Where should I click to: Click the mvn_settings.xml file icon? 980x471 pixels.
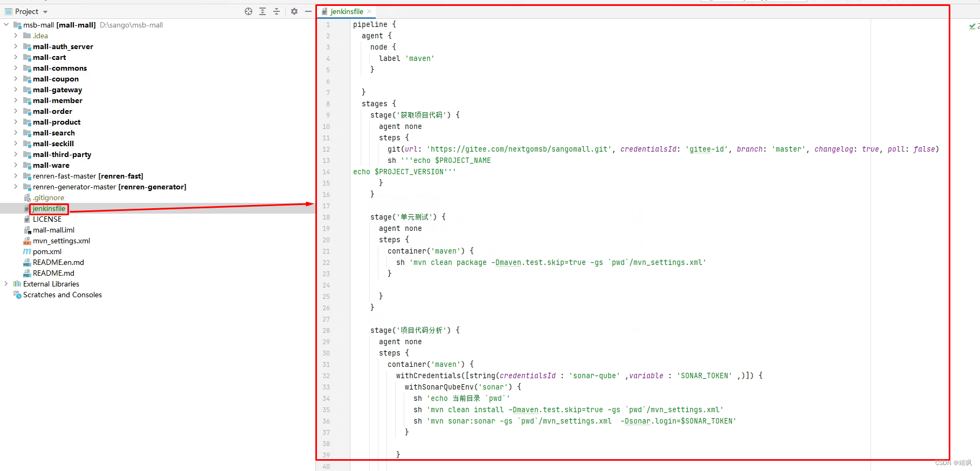tap(27, 241)
